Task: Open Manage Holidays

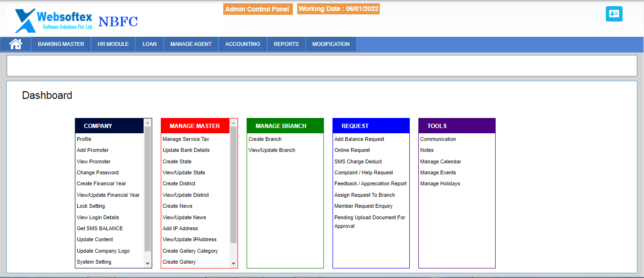Action: (440, 183)
